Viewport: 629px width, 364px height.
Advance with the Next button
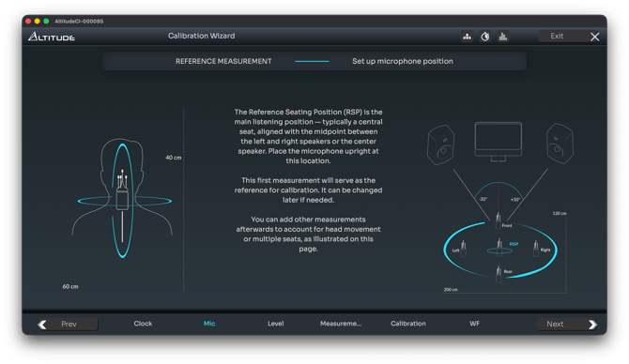point(567,324)
